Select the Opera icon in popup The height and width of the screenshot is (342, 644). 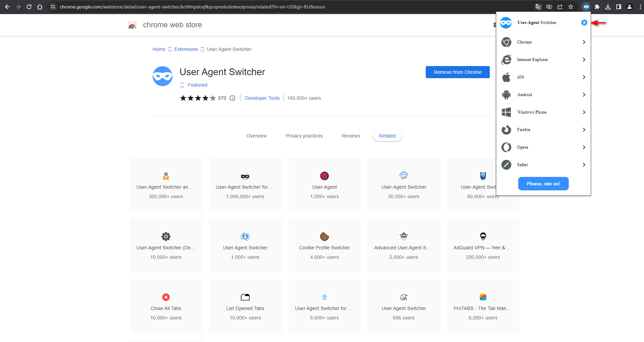pos(506,147)
